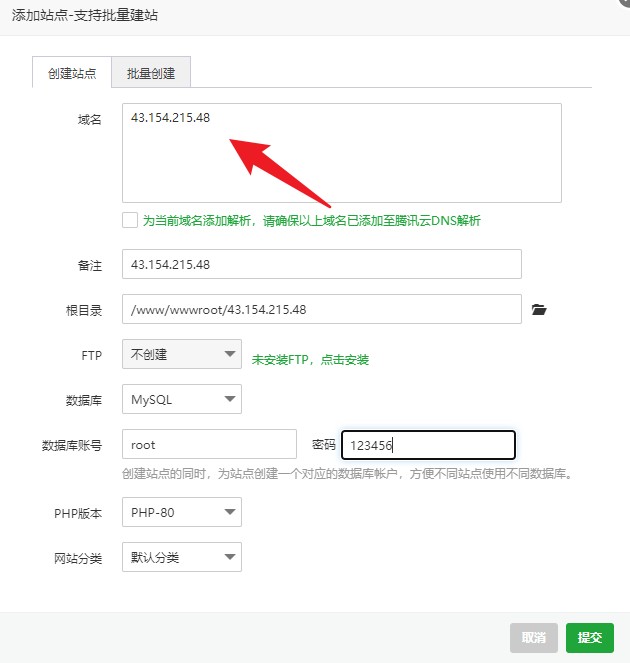Expand the PHP版本 PHP-80 dropdown
630x663 pixels.
tap(181, 513)
